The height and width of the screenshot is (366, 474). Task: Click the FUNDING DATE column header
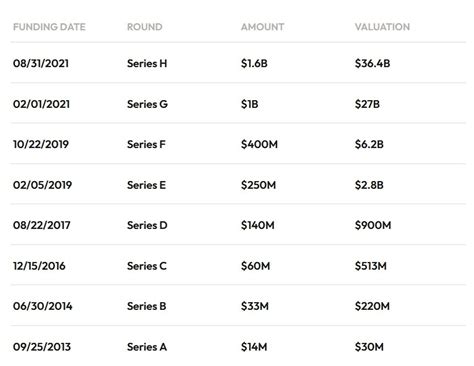tap(49, 27)
